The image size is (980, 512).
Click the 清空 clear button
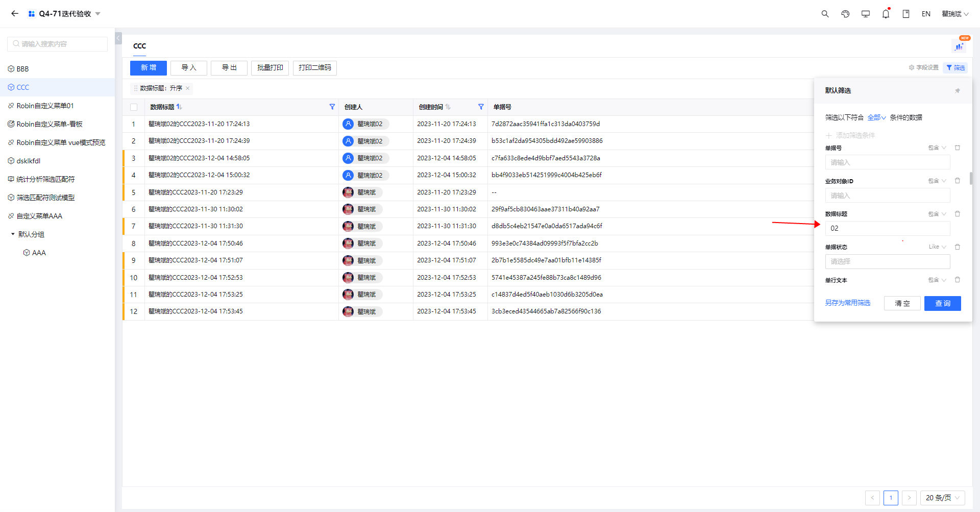[902, 303]
